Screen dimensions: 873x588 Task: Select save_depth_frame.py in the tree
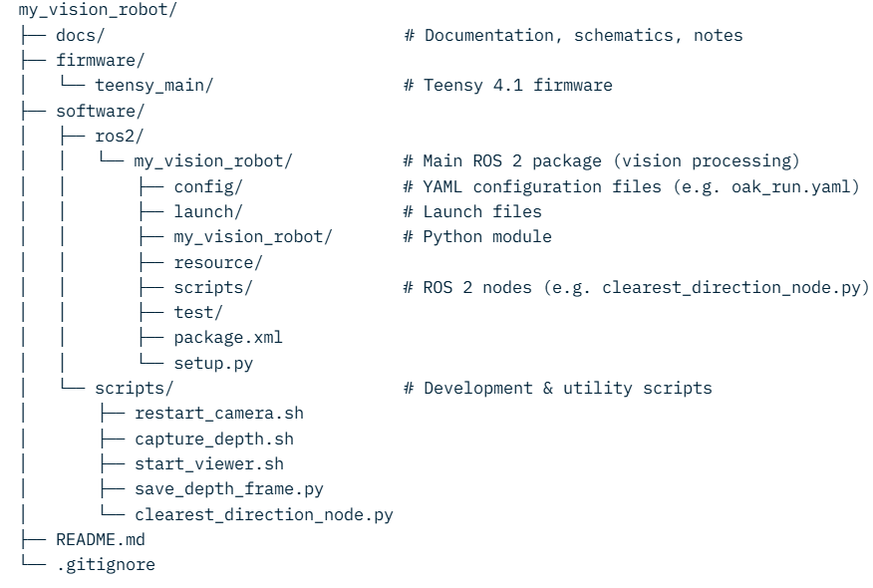coord(229,489)
